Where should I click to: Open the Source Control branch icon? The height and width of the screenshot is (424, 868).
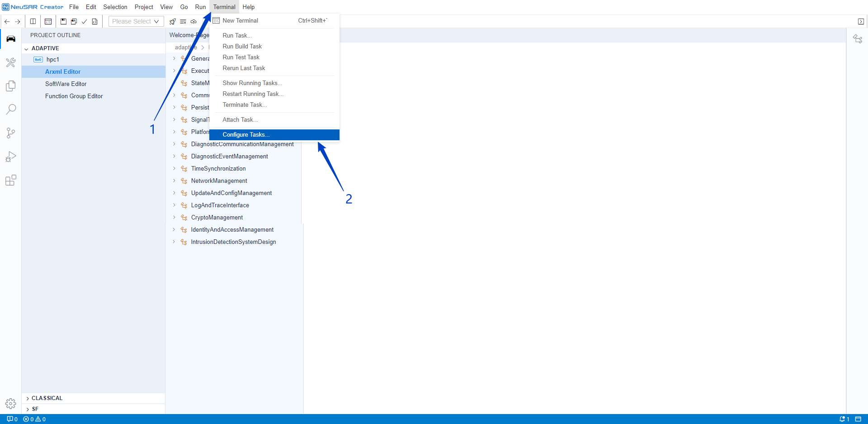pyautogui.click(x=11, y=133)
